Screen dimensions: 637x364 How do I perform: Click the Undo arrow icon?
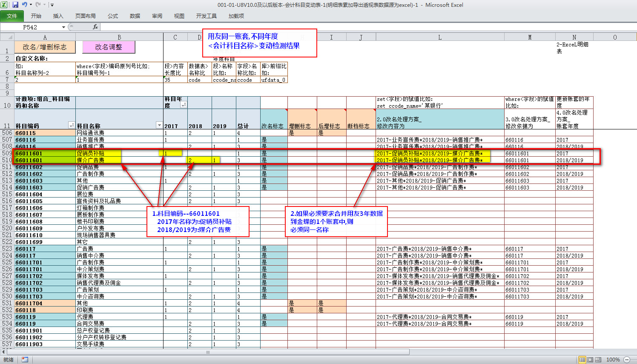pyautogui.click(x=24, y=5)
